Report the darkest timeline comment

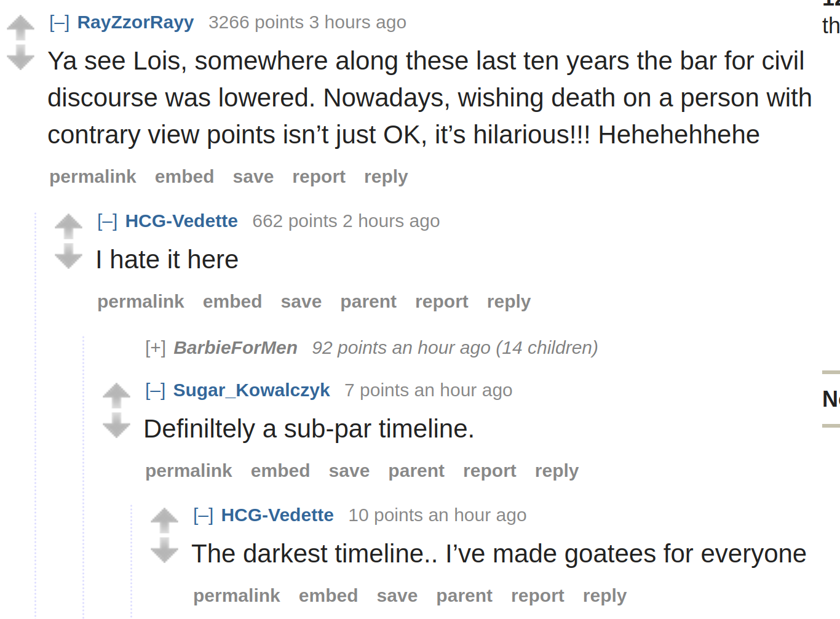coord(537,596)
